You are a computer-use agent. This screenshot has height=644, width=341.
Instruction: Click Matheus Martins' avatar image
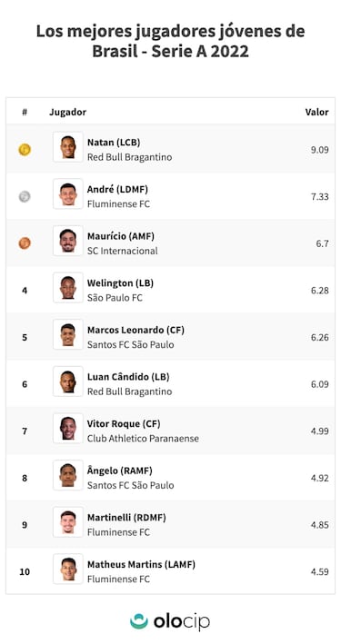[68, 569]
